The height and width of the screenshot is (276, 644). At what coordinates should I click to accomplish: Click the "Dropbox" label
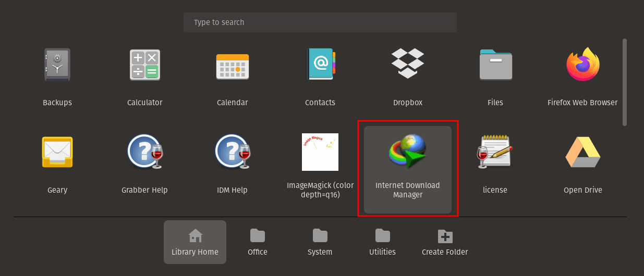pyautogui.click(x=408, y=103)
